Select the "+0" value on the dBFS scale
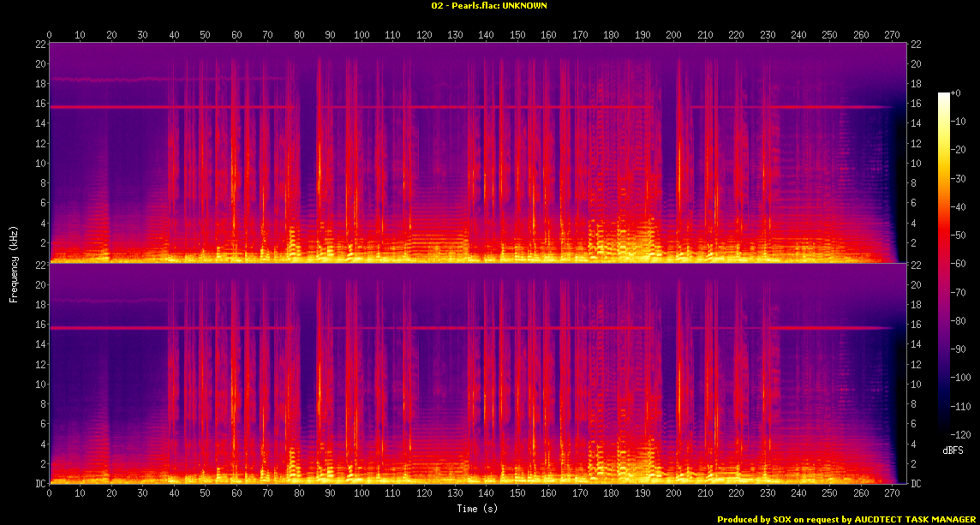The width and height of the screenshot is (980, 525). click(956, 92)
